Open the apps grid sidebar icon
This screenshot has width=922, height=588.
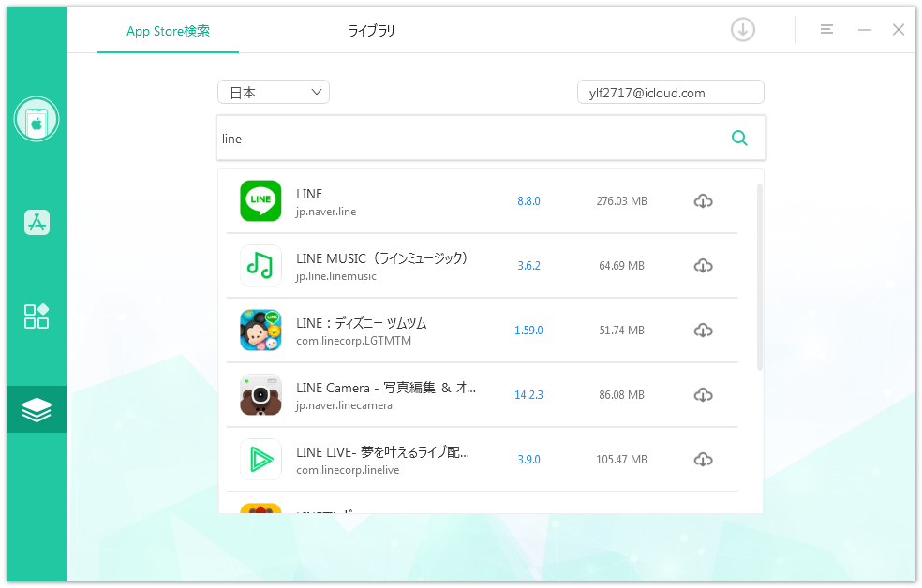[x=37, y=316]
